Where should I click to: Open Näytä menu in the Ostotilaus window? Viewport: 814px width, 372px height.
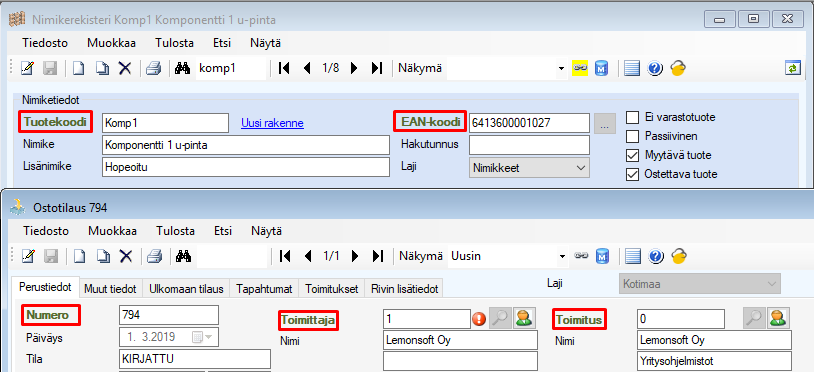(266, 230)
